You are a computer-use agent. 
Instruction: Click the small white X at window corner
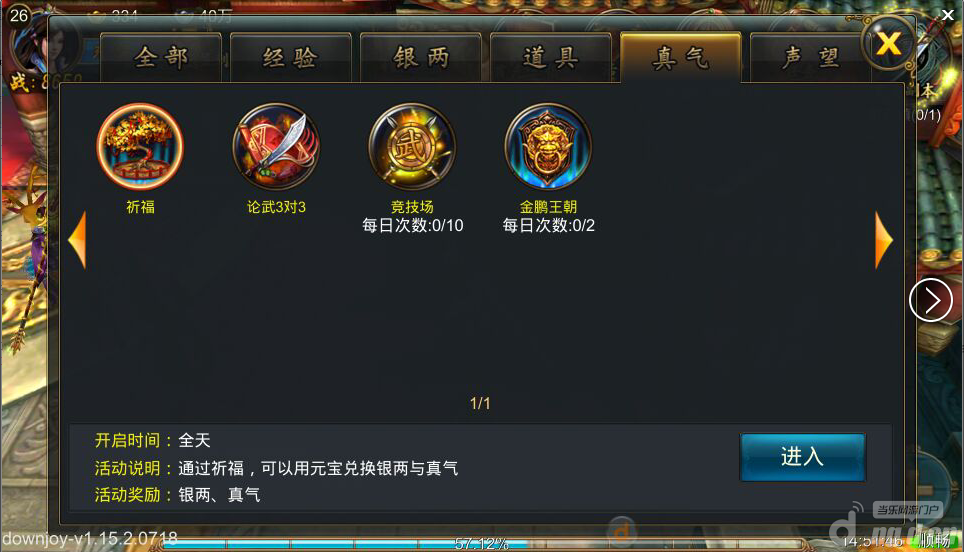tap(947, 14)
